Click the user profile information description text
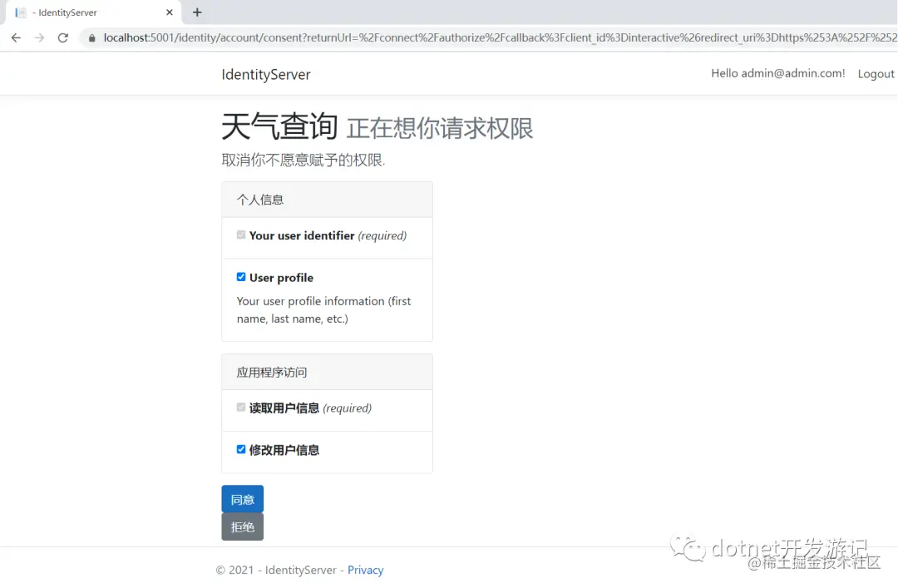Image resolution: width=898 pixels, height=588 pixels. coord(323,309)
